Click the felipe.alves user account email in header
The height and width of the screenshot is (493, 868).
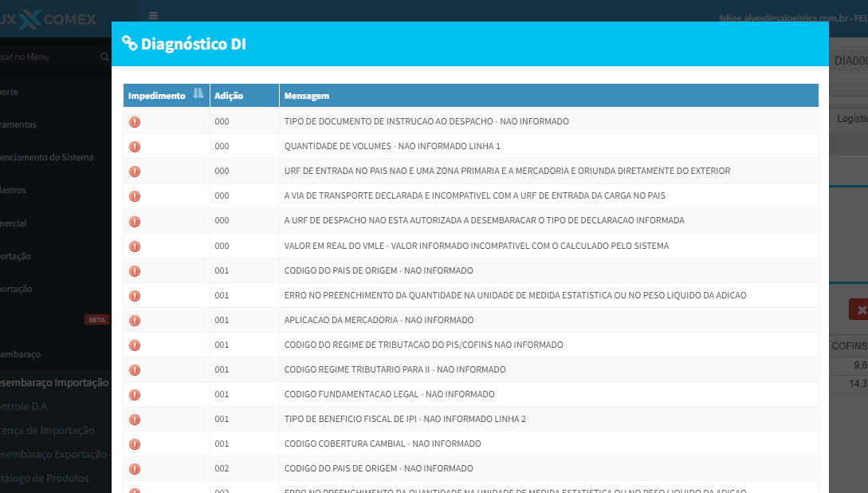coord(783,18)
